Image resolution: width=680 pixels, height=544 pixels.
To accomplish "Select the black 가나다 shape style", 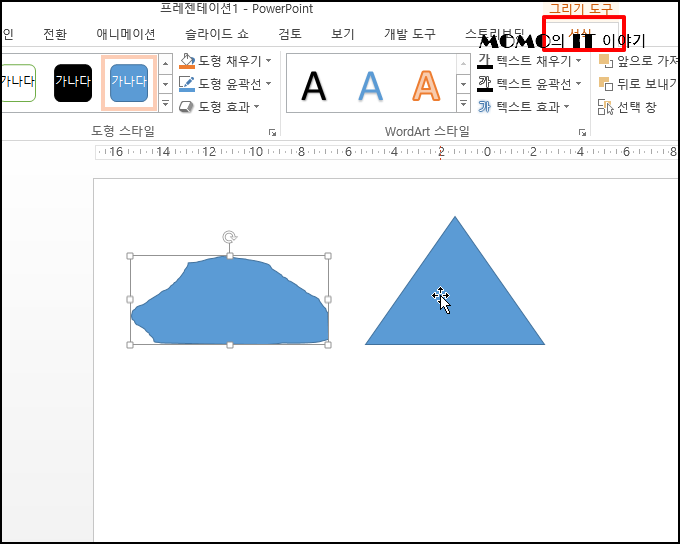I will (x=73, y=83).
